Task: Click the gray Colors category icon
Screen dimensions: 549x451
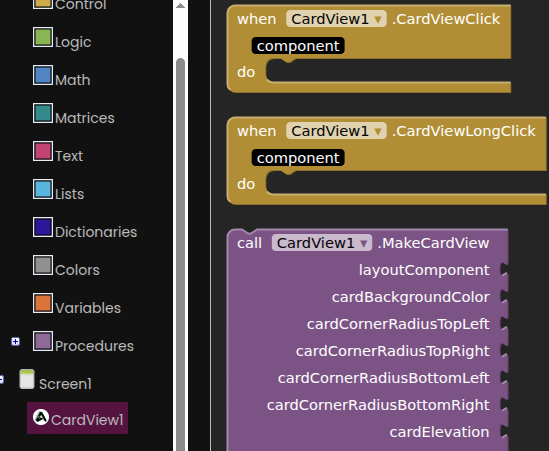Action: [43, 265]
